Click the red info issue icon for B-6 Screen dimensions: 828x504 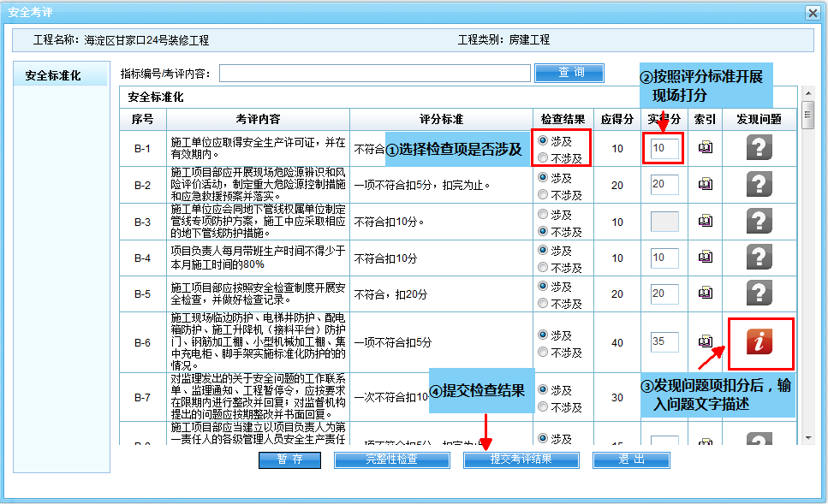pyautogui.click(x=759, y=342)
